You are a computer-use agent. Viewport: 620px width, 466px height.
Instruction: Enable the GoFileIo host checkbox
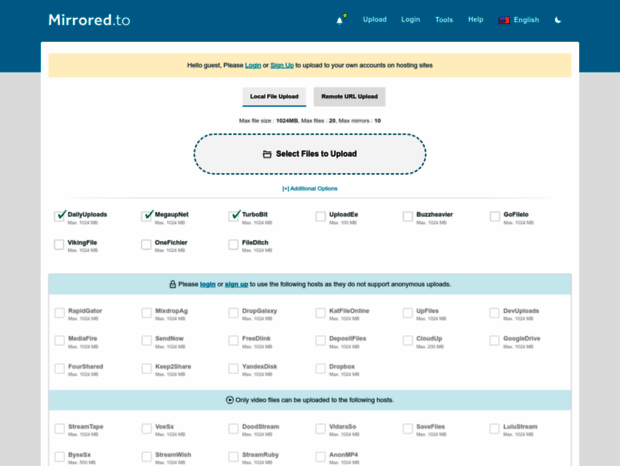point(495,217)
